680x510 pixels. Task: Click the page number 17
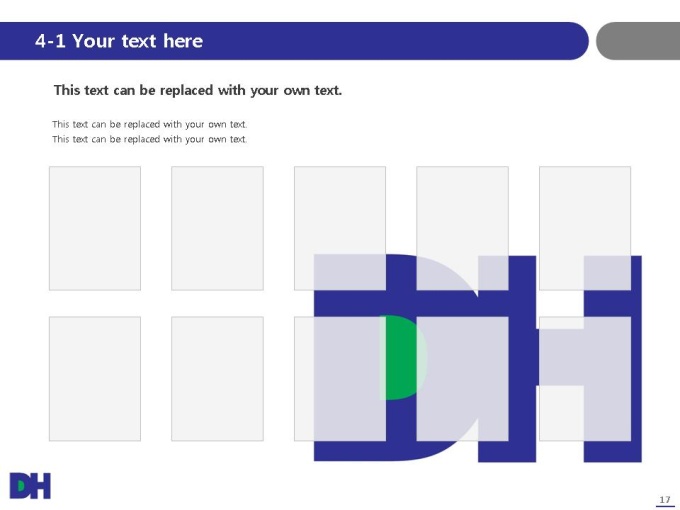click(665, 500)
